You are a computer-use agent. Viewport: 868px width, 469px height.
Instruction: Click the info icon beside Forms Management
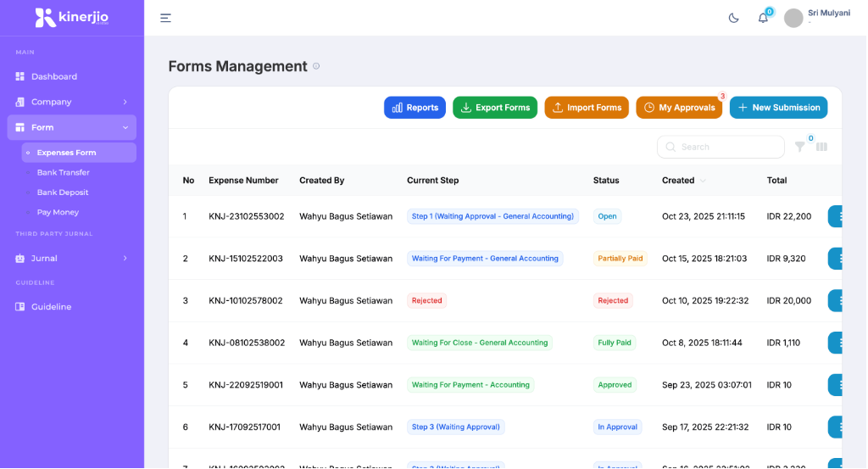pyautogui.click(x=316, y=66)
